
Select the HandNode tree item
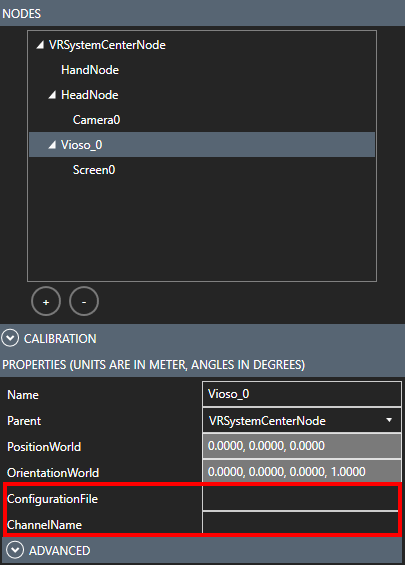pyautogui.click(x=90, y=70)
